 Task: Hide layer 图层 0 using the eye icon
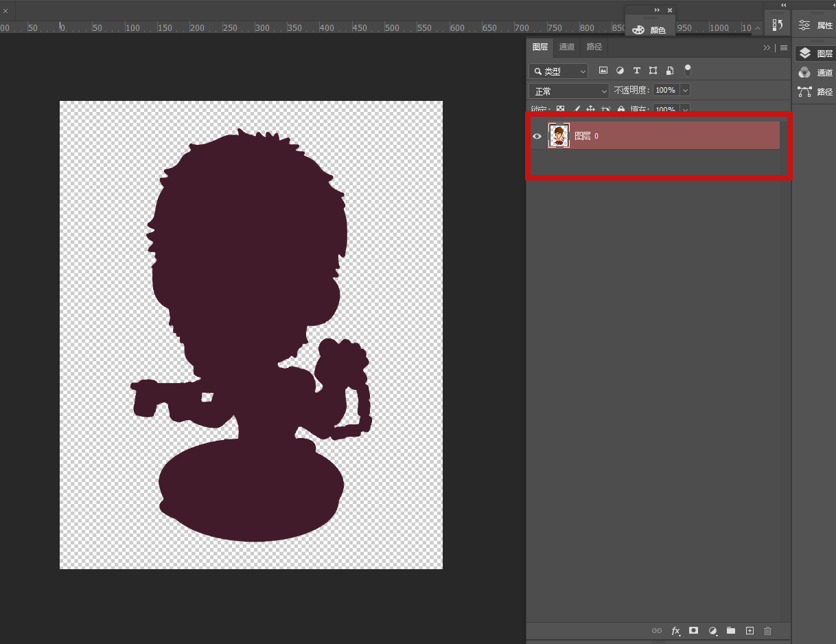coord(537,136)
